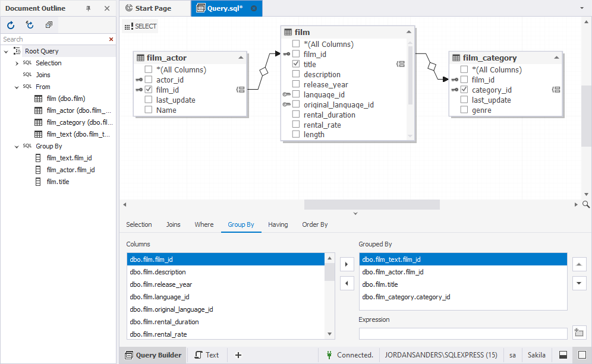Click the collapse all icon in outline toolbar
This screenshot has height=364, width=592.
pyautogui.click(x=49, y=26)
